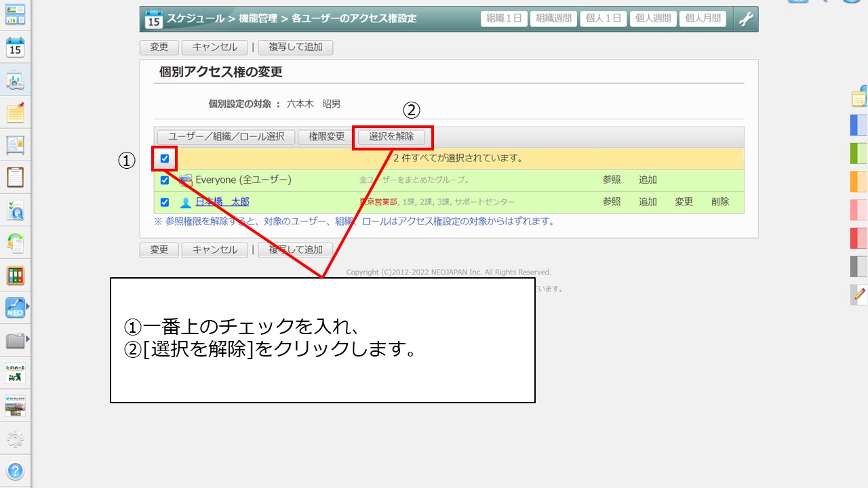
Task: Click the top 複写して追加 button
Action: tap(296, 47)
